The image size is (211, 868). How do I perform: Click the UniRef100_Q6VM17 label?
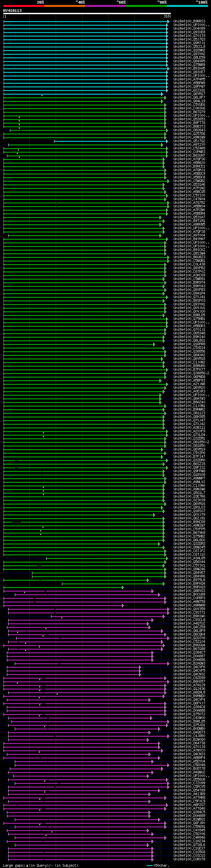(x=189, y=94)
